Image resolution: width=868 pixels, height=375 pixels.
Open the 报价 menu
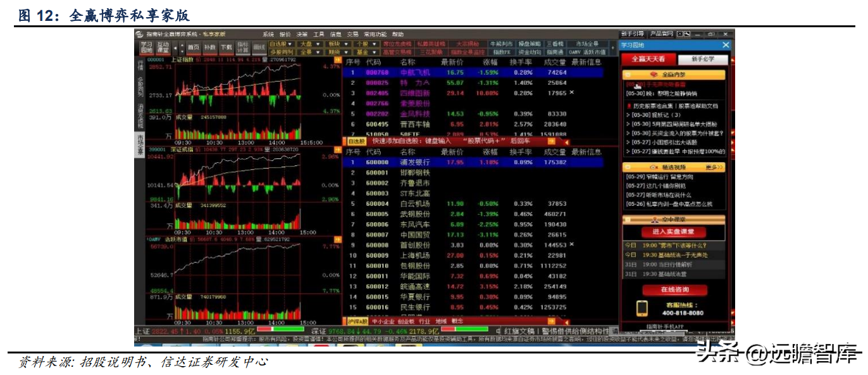[285, 34]
